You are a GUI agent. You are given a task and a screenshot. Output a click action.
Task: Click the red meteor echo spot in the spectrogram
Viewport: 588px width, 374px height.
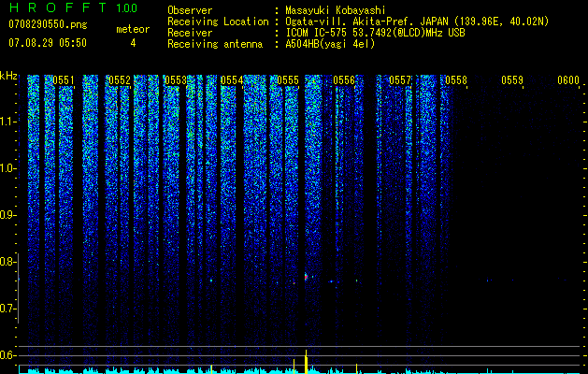(306, 277)
